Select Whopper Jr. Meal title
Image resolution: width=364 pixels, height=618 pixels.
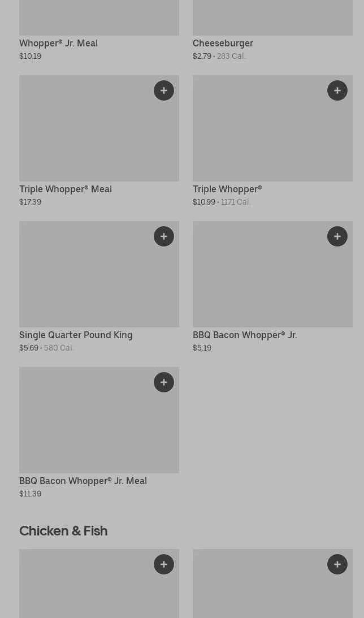click(58, 44)
